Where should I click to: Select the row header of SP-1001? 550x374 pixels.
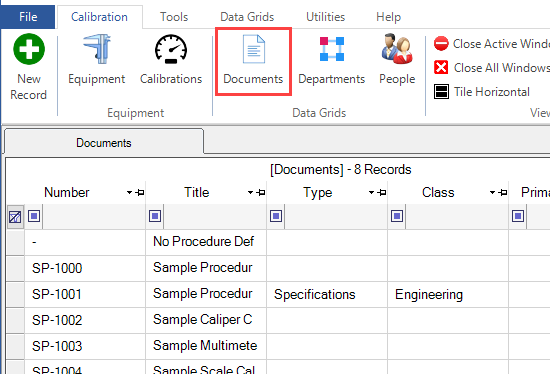15,294
